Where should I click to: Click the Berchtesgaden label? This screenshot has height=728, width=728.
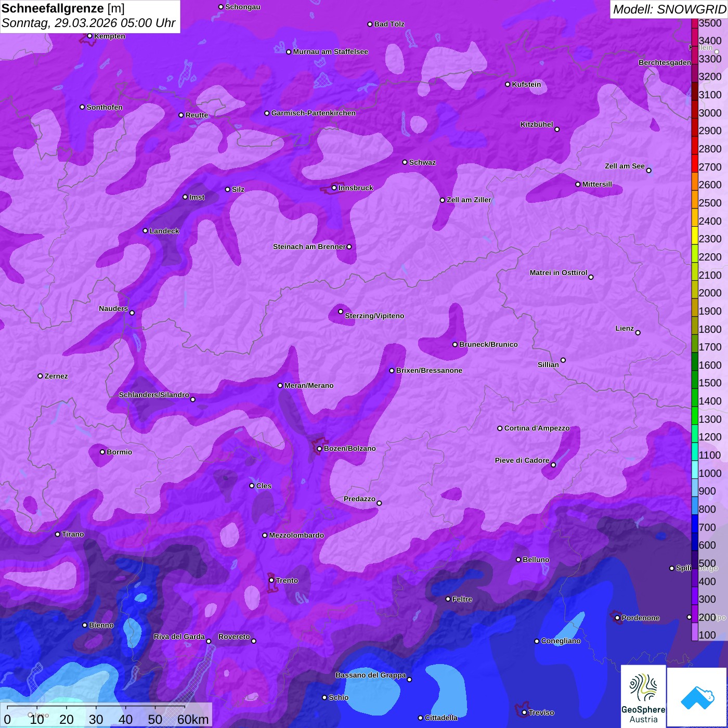click(665, 62)
